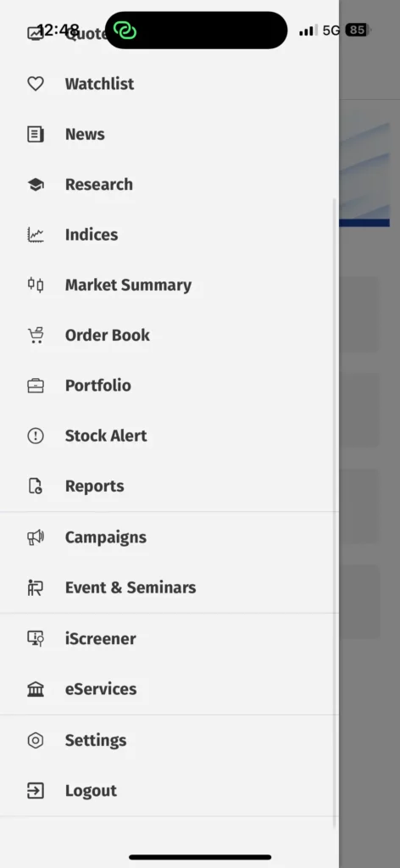Viewport: 400px width, 868px height.
Task: Tap the green link icon in the Dynamic Island
Action: (125, 30)
